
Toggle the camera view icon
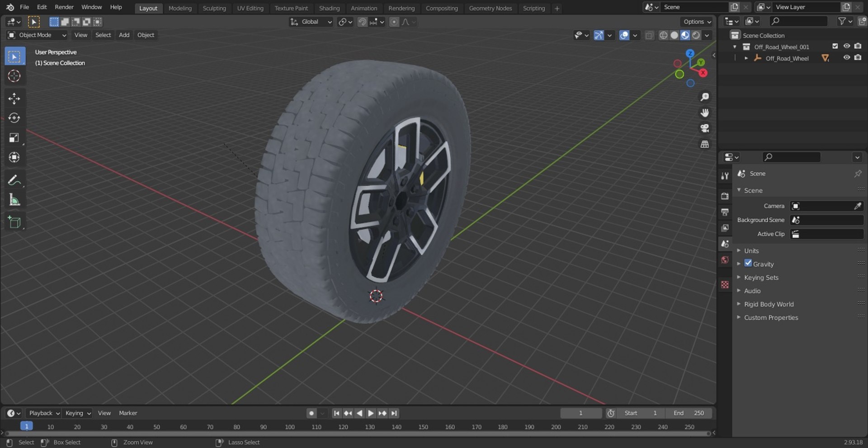point(704,128)
